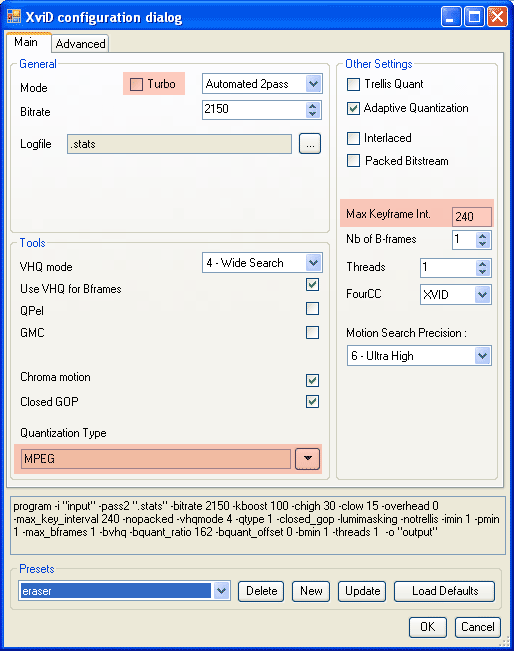
Task: Enable the Turbo checkbox
Action: coord(136,84)
